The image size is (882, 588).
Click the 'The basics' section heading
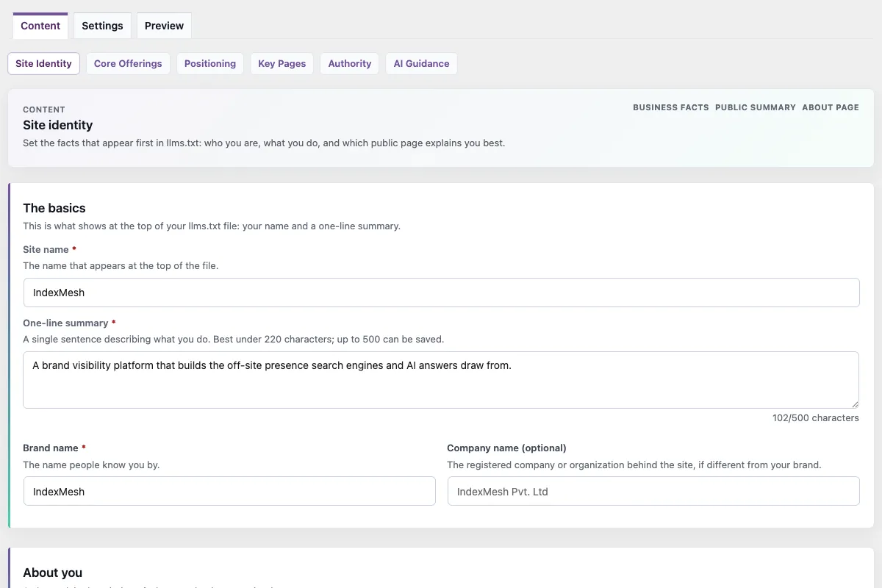[x=54, y=208]
